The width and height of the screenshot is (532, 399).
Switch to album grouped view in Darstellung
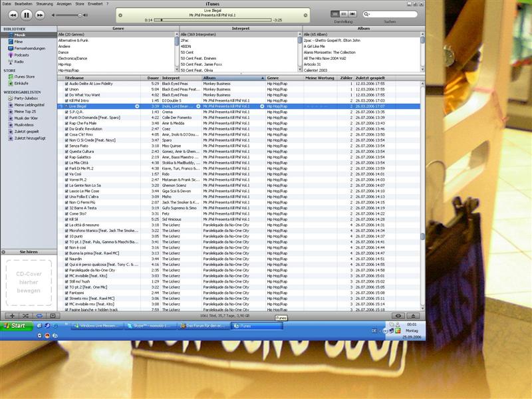pos(343,13)
